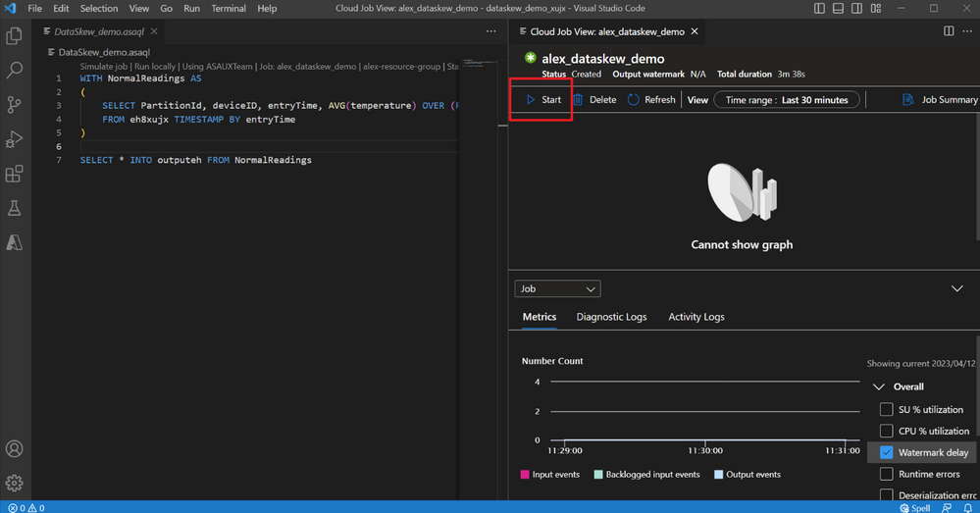Image resolution: width=980 pixels, height=513 pixels.
Task: Open the Manage gear icon
Action: tap(14, 483)
